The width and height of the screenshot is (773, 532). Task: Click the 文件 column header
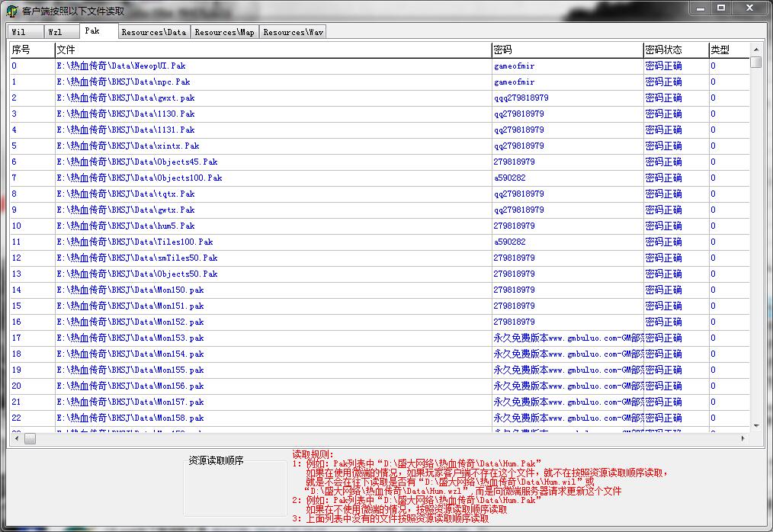pos(273,50)
